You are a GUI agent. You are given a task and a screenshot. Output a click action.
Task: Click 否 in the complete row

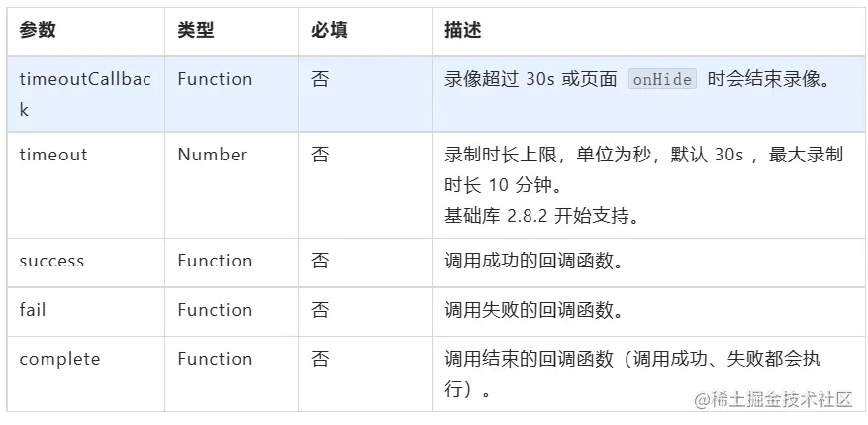(x=320, y=359)
